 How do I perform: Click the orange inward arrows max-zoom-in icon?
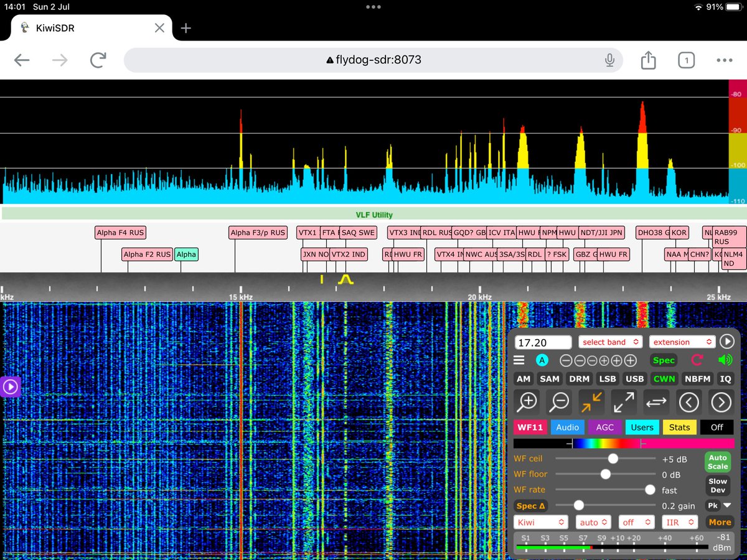591,402
